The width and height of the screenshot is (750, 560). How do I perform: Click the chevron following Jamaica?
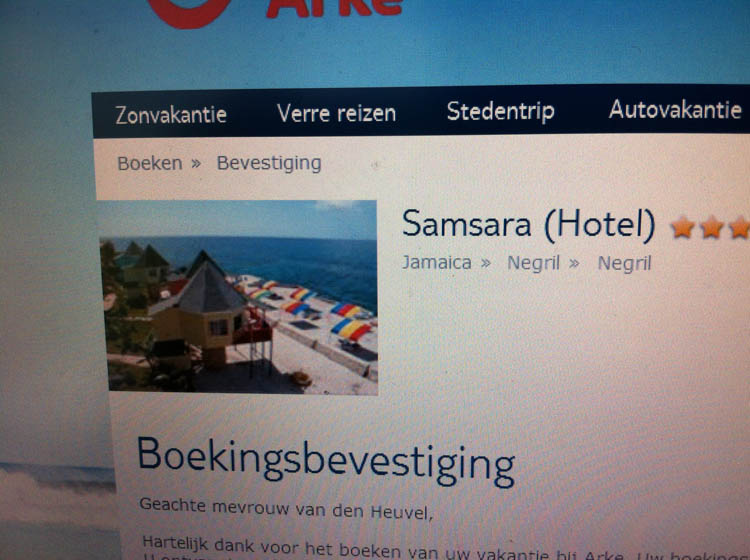click(485, 264)
